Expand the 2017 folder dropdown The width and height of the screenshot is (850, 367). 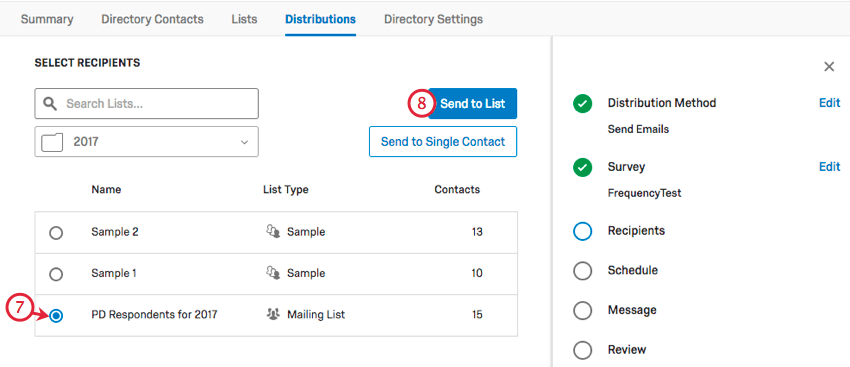click(146, 142)
